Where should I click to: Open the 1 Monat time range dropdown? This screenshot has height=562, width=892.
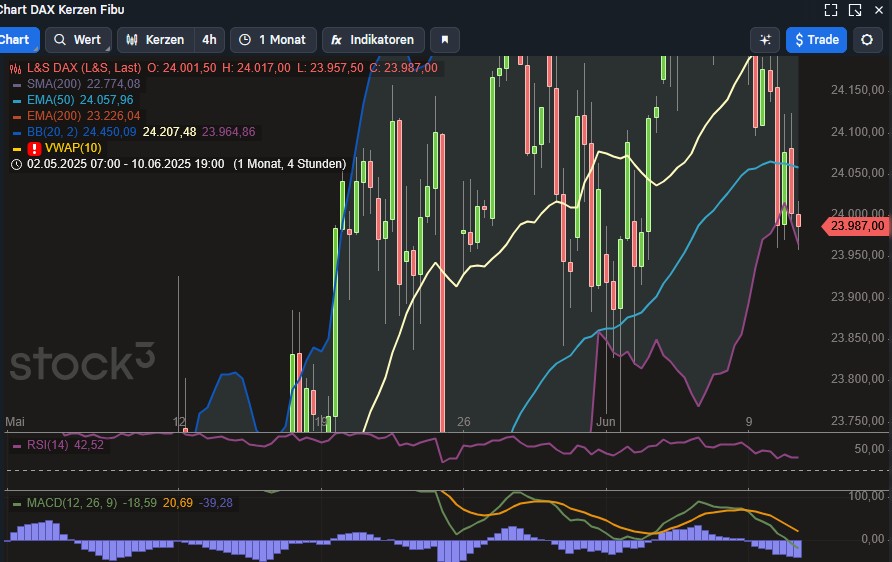click(x=273, y=40)
